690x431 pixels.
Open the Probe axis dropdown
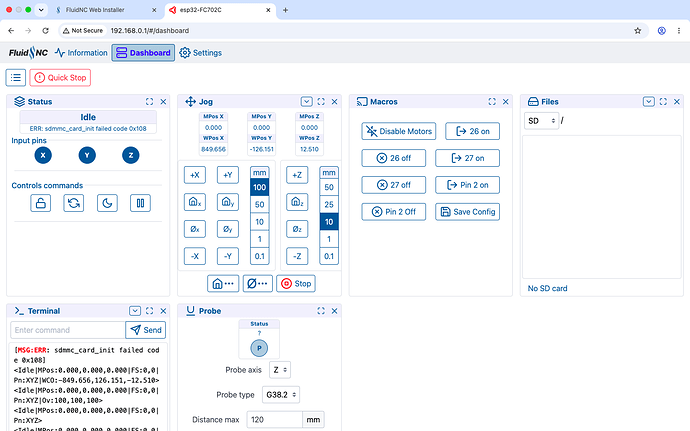coord(280,370)
